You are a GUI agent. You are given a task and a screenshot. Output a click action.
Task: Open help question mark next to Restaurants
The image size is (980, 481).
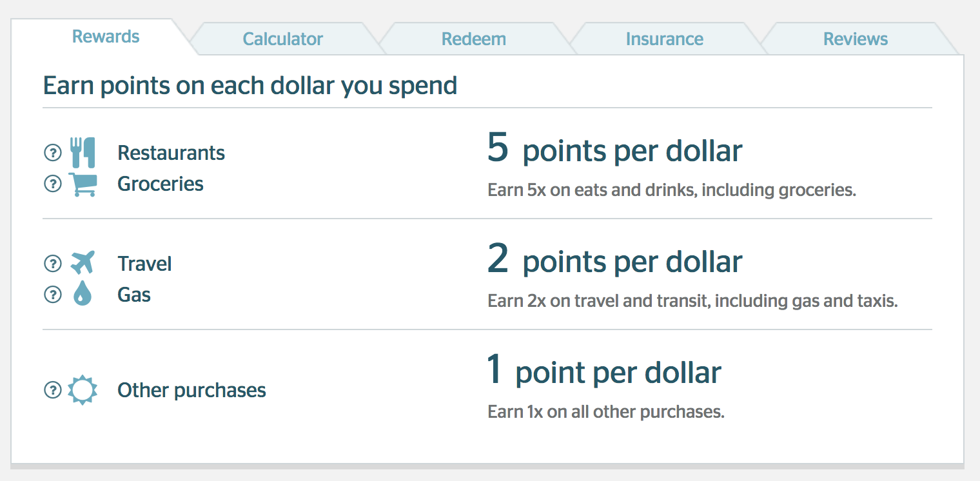pos(52,153)
